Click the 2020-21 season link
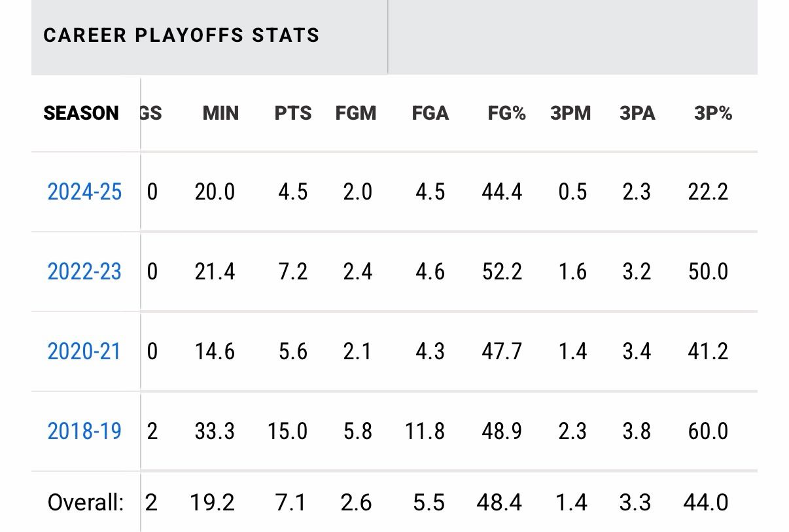The width and height of the screenshot is (789, 532). point(84,352)
